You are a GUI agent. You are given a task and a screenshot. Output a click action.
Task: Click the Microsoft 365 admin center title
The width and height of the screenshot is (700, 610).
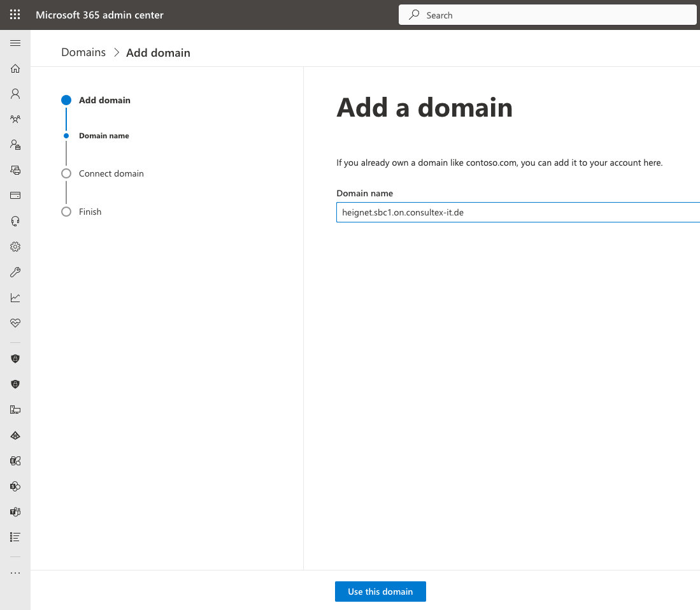99,15
